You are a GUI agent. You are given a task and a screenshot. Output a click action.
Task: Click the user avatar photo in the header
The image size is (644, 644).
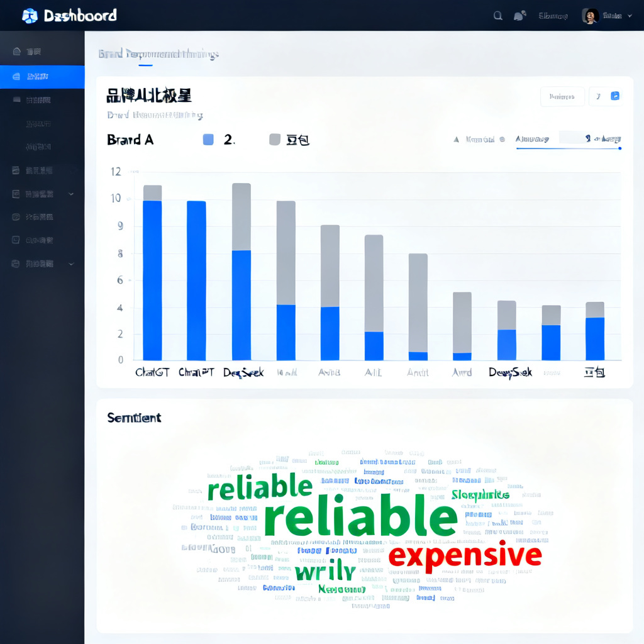pos(590,16)
